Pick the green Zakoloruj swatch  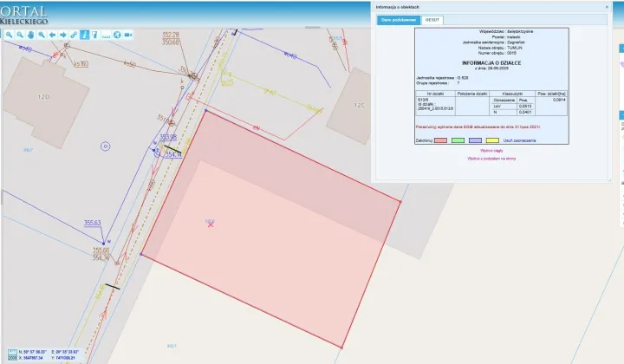[x=458, y=140]
